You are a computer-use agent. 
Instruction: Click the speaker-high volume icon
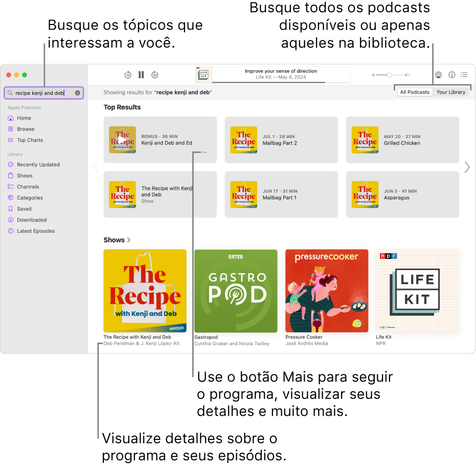coord(407,75)
